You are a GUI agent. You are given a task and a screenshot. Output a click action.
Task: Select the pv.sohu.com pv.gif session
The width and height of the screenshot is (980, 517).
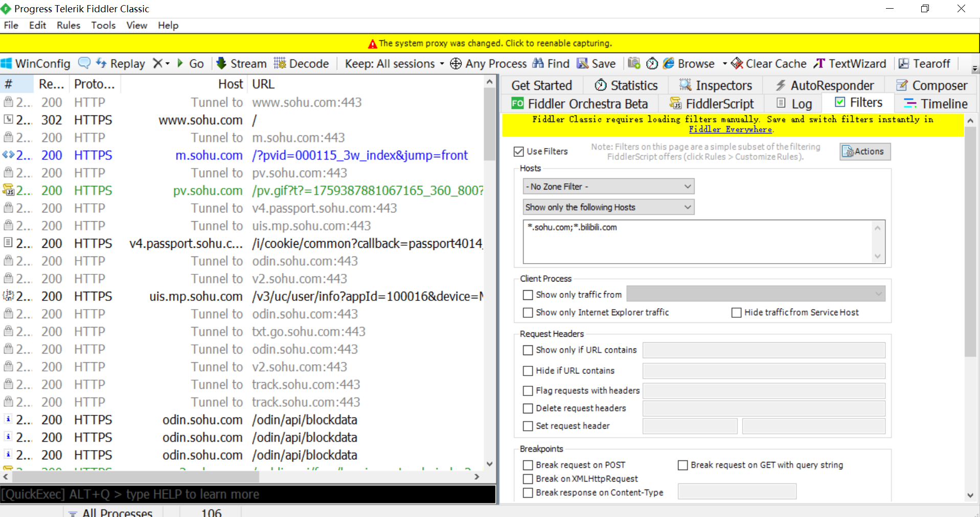point(242,191)
